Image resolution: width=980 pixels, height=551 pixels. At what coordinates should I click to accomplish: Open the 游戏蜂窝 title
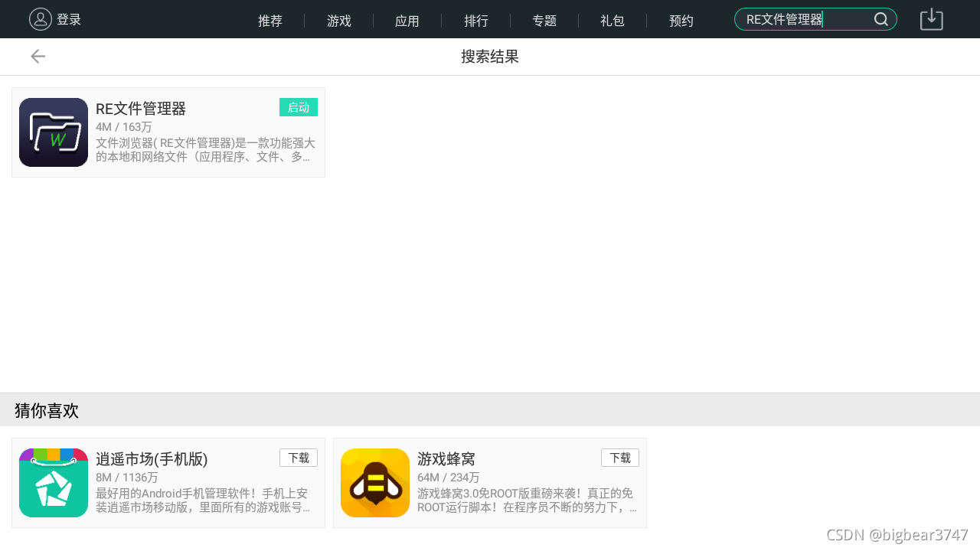[x=446, y=459]
